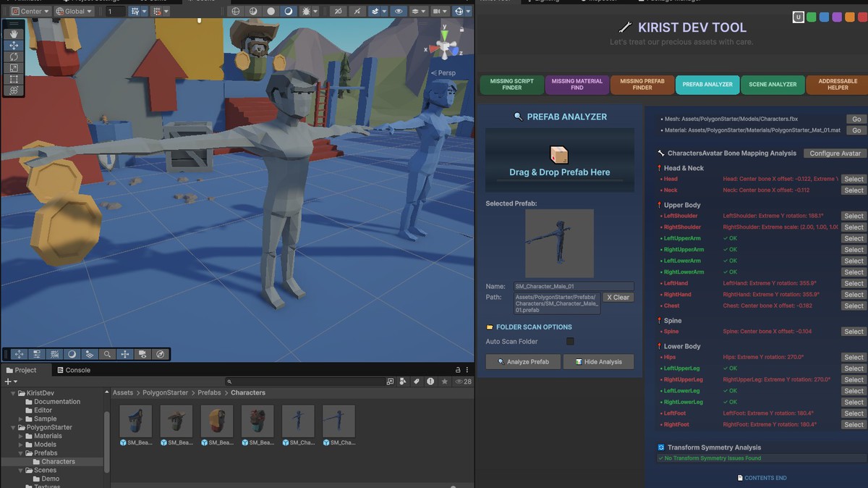This screenshot has width=868, height=488.
Task: Click the Analyze Prefab button
Action: click(522, 361)
